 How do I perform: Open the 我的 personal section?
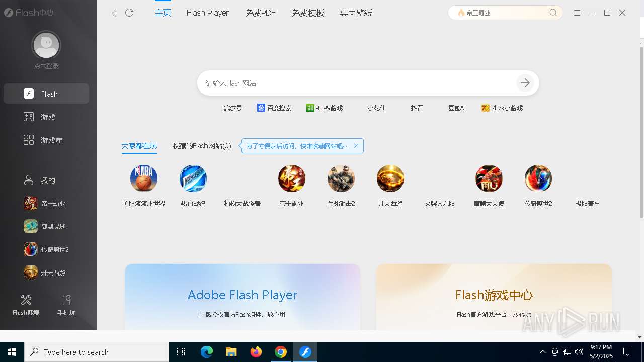coord(46,180)
